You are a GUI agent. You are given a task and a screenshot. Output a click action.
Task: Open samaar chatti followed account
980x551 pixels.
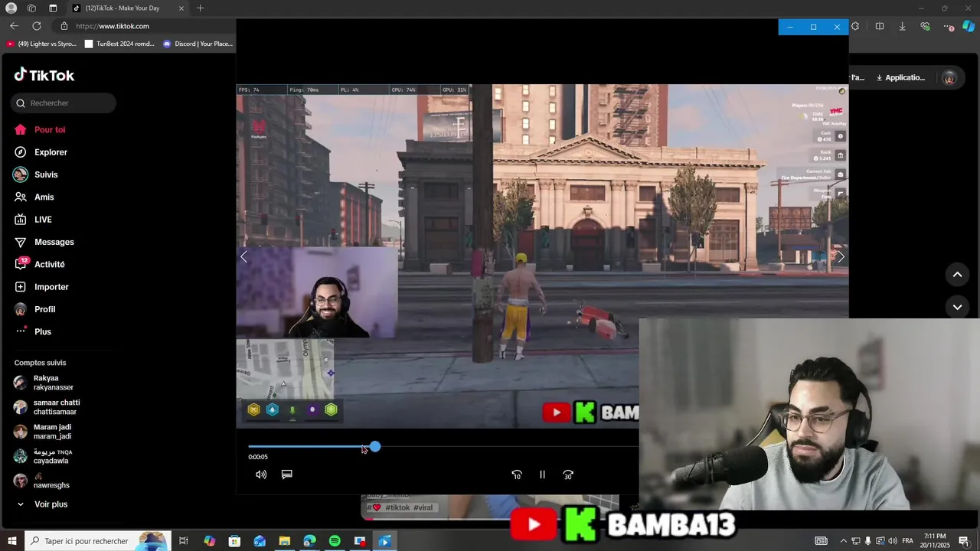[47, 407]
